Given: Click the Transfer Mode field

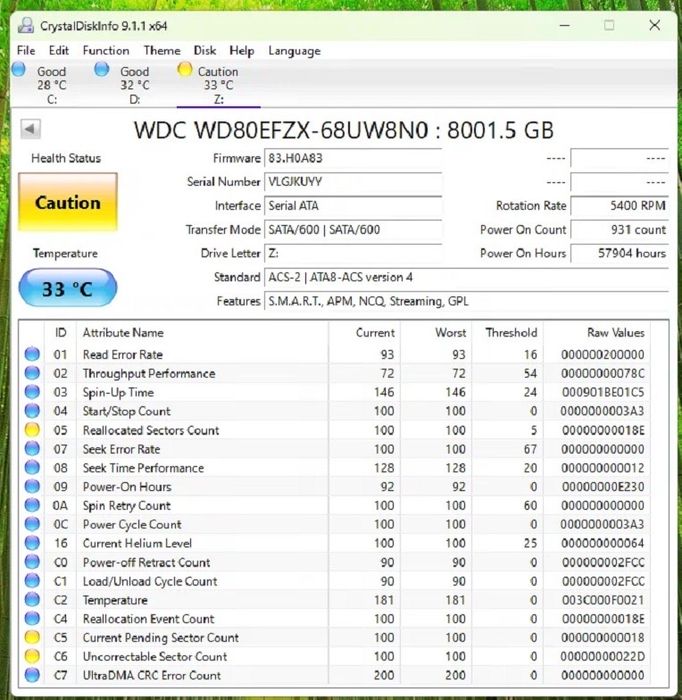Looking at the screenshot, I should click(353, 230).
